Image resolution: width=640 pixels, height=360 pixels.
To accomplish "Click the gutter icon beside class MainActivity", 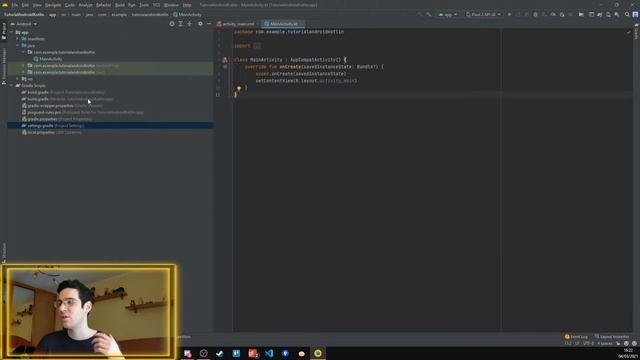I will [x=224, y=60].
